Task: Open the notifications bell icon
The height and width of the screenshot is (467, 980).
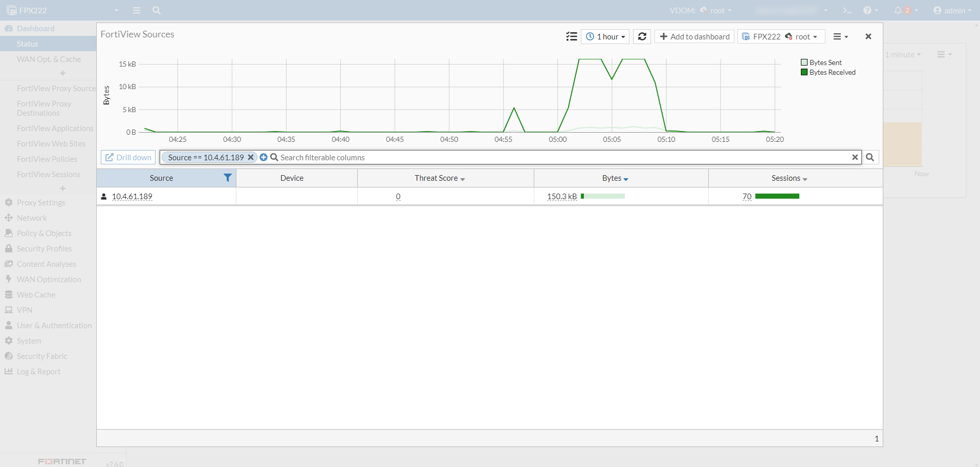Action: pyautogui.click(x=898, y=10)
